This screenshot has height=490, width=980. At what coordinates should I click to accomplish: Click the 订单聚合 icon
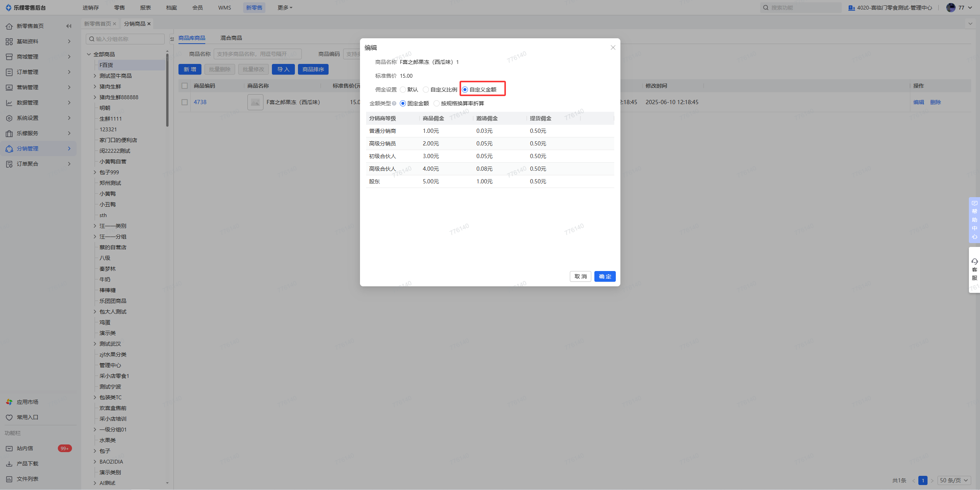pos(9,164)
